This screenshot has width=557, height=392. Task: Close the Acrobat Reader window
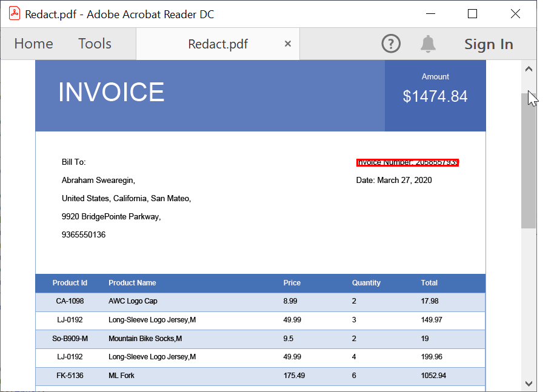click(x=515, y=14)
